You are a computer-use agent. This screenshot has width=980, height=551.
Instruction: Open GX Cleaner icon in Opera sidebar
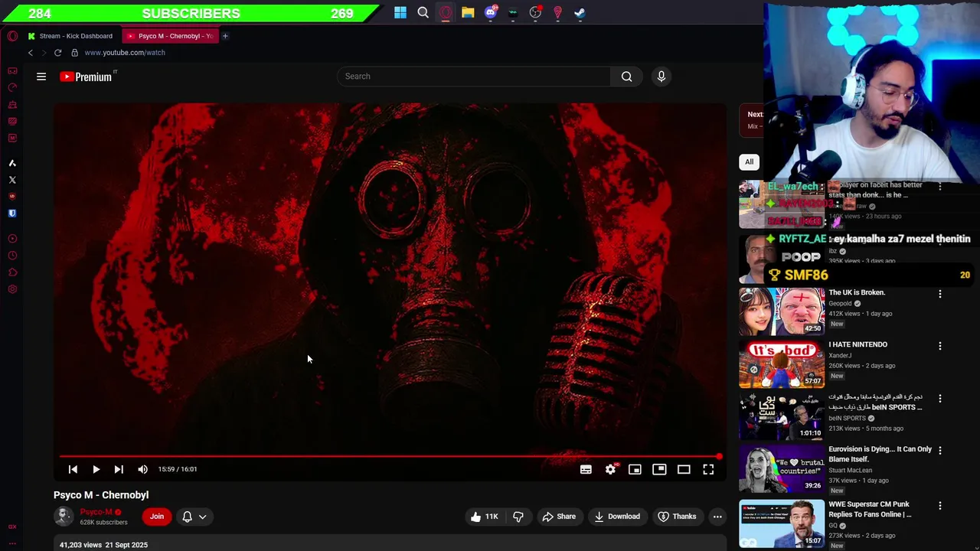click(x=12, y=104)
